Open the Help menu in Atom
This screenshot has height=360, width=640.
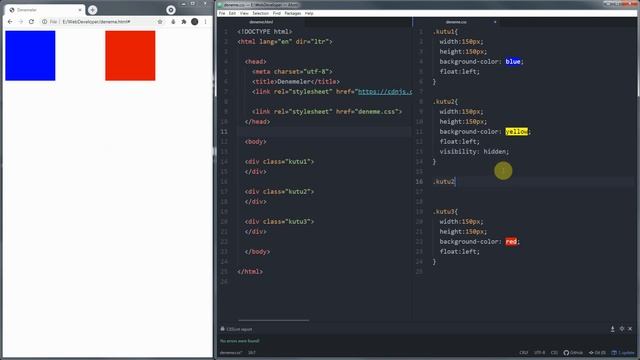coord(309,13)
